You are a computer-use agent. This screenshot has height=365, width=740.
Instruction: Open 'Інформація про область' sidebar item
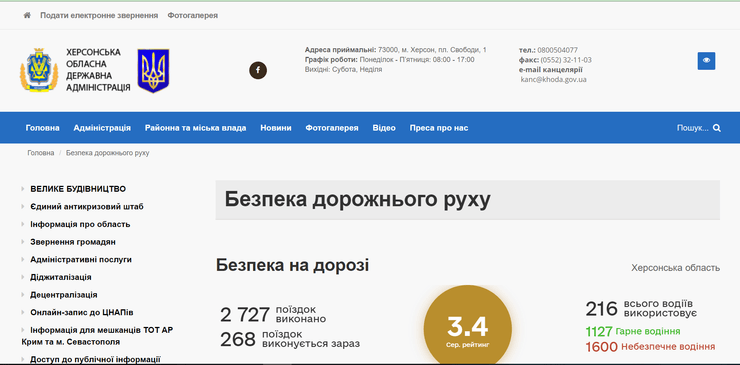(80, 224)
